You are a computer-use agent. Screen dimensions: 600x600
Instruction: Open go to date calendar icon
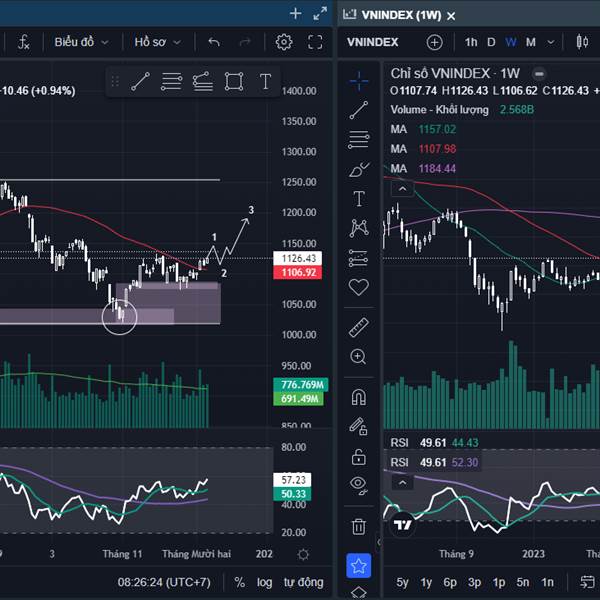click(587, 582)
